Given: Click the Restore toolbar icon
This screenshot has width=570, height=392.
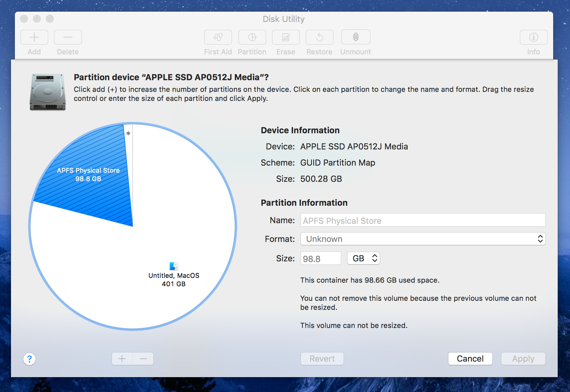Looking at the screenshot, I should pos(320,37).
